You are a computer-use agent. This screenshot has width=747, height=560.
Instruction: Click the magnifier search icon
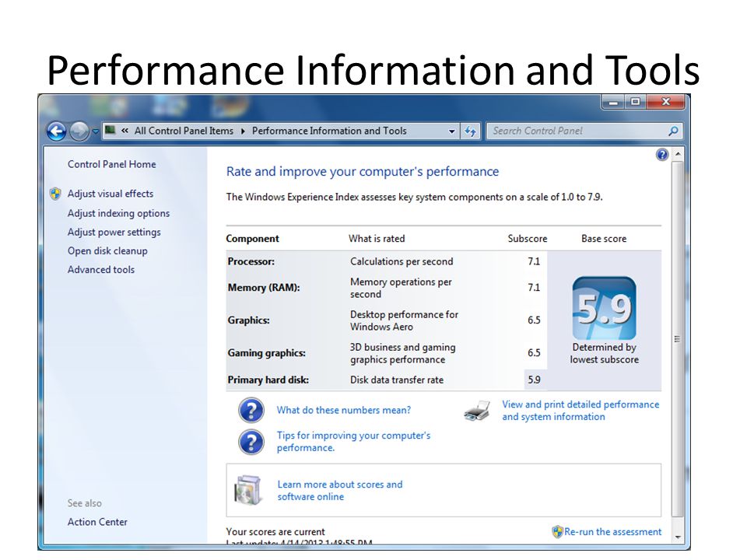[x=673, y=131]
